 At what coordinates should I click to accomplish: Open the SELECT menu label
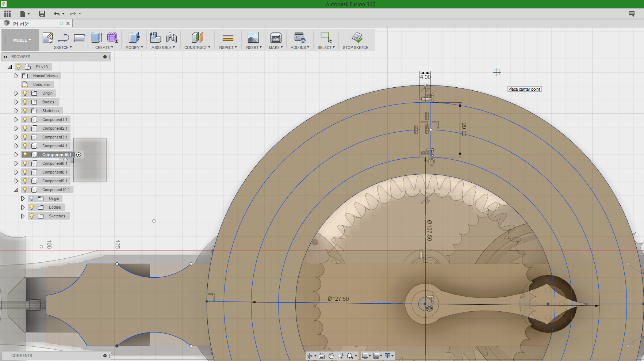click(x=326, y=47)
